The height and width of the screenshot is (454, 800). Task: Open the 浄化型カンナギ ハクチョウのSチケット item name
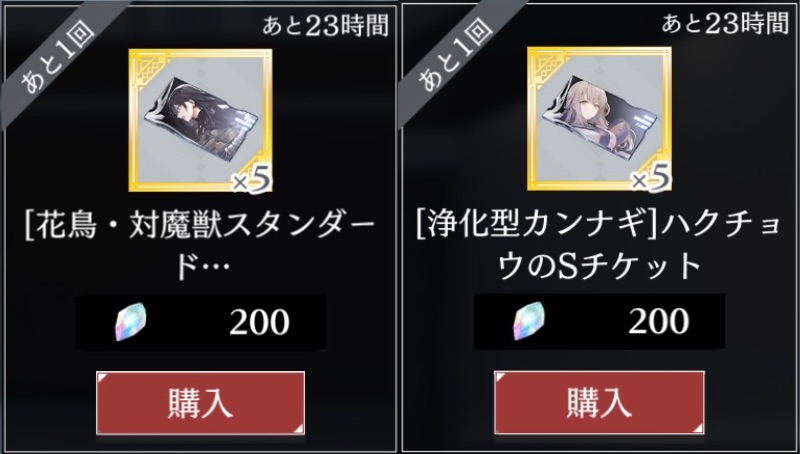pyautogui.click(x=598, y=246)
